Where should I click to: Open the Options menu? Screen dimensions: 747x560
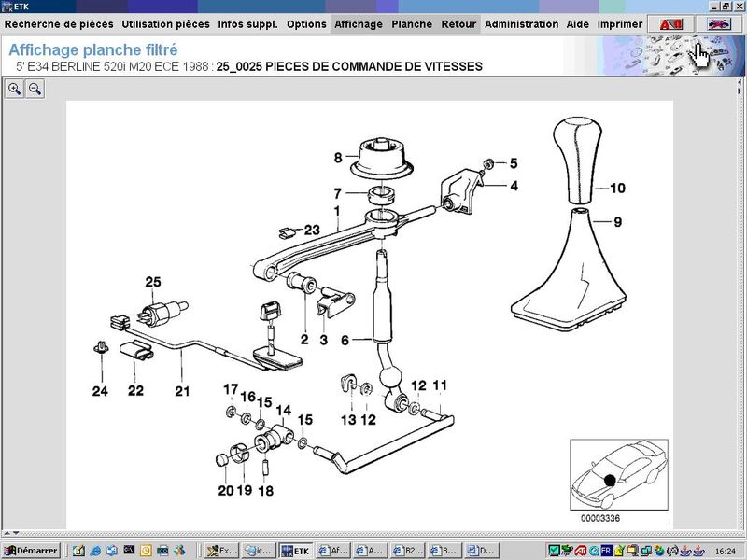[x=306, y=24]
